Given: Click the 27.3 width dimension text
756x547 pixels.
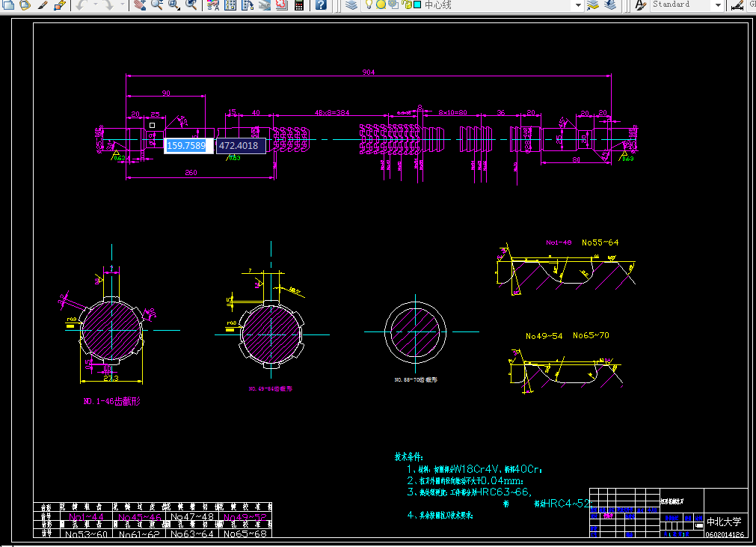Looking at the screenshot, I should pyautogui.click(x=111, y=378).
